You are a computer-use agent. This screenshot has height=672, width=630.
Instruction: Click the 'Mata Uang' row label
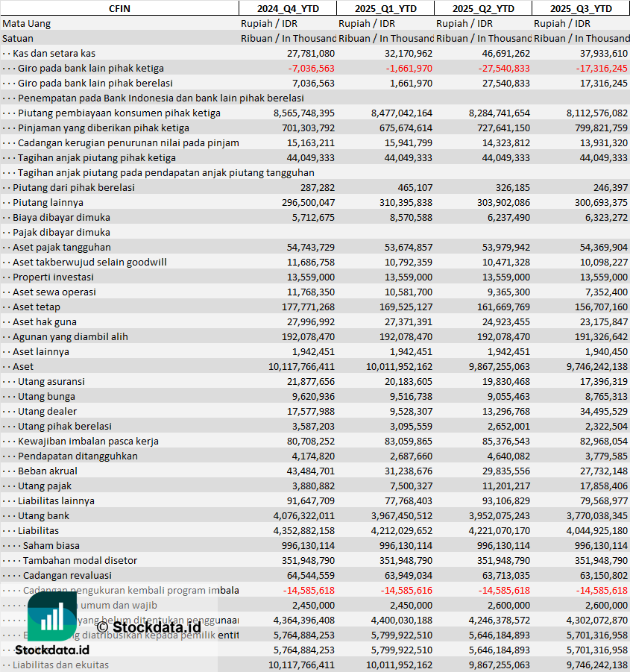pos(27,24)
